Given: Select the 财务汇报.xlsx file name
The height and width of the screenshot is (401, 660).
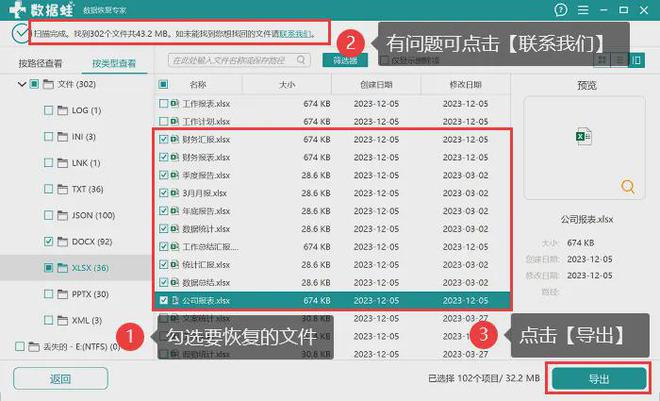Looking at the screenshot, I should pyautogui.click(x=206, y=139).
